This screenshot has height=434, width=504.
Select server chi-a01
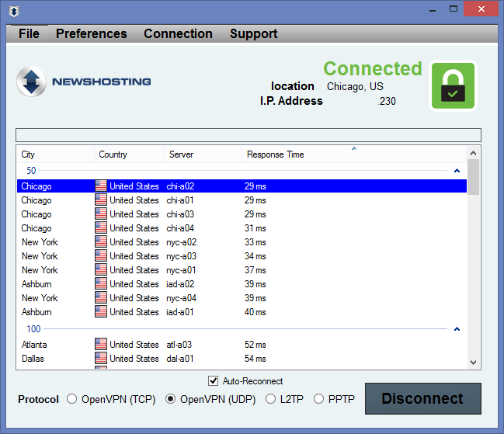(242, 200)
